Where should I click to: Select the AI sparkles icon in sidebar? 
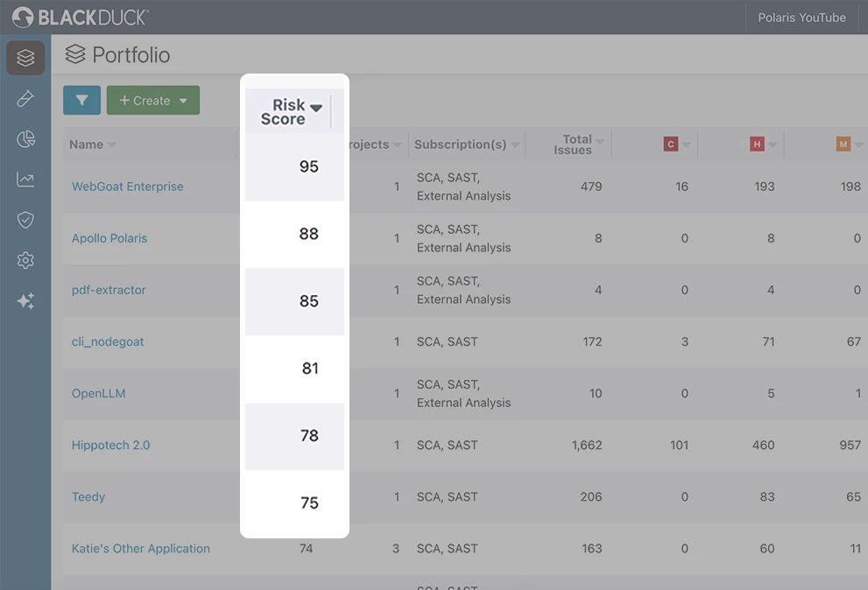tap(25, 300)
